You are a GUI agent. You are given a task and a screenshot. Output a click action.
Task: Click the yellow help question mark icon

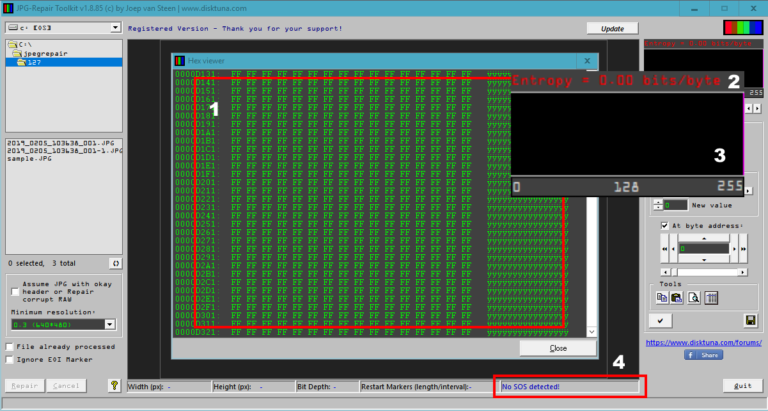(x=115, y=385)
